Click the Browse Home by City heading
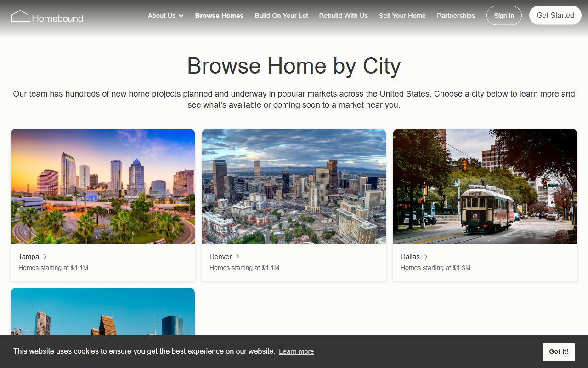588x368 pixels. [294, 66]
